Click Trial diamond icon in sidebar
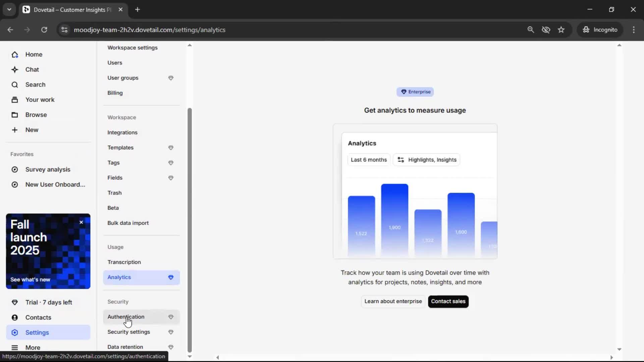The width and height of the screenshot is (644, 362). click(15, 302)
